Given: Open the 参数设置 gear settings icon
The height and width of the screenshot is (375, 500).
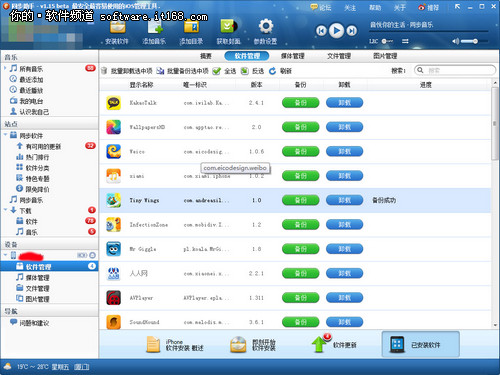Looking at the screenshot, I should tap(266, 26).
